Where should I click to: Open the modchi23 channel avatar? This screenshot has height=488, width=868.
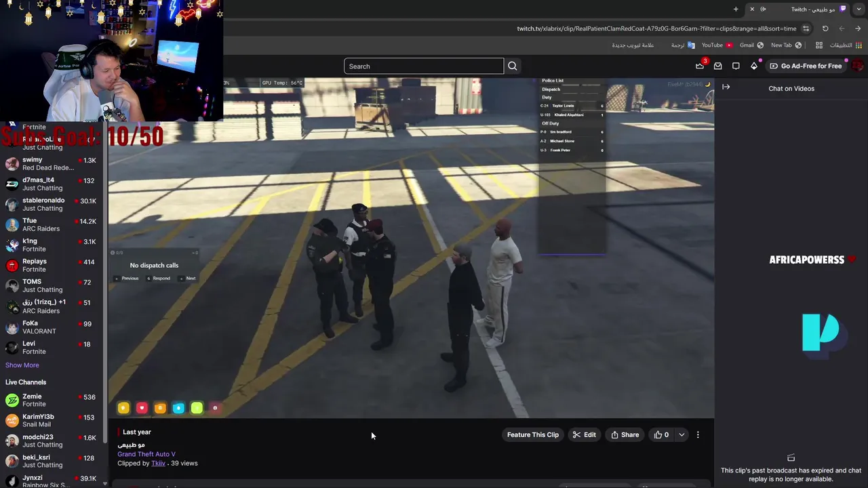(12, 441)
